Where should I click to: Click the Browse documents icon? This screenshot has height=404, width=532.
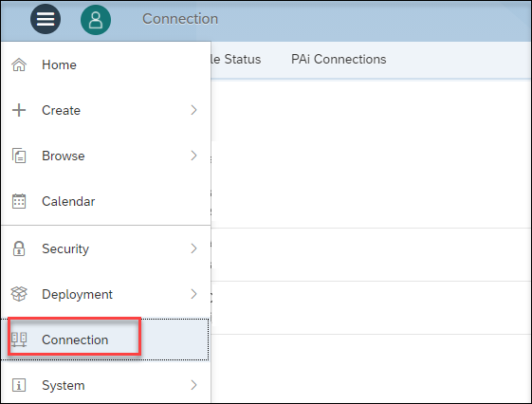click(19, 156)
